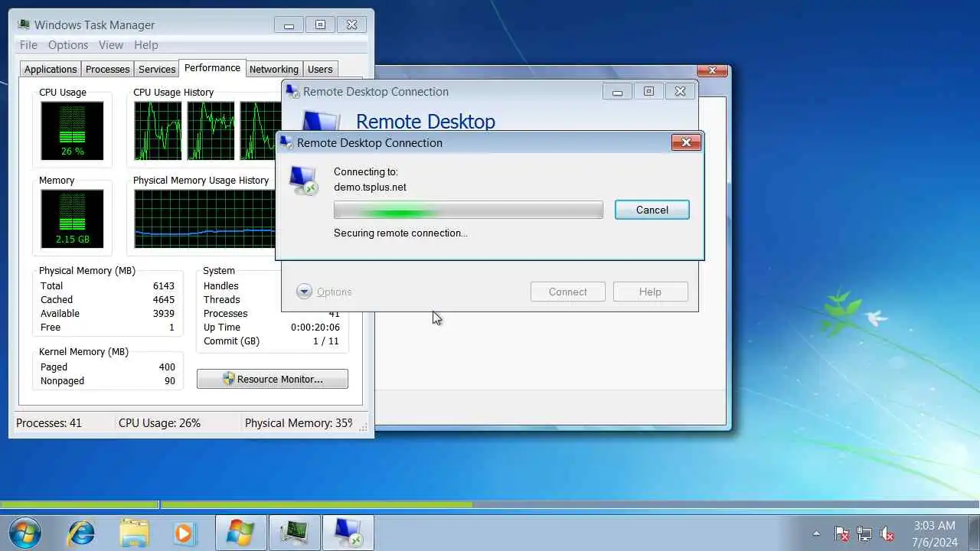Viewport: 980px width, 551px height.
Task: Click the Physical Memory Usage History graph
Action: pyautogui.click(x=205, y=219)
